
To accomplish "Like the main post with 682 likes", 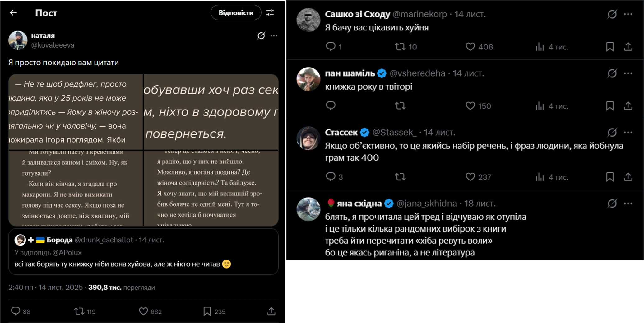I will [x=143, y=311].
